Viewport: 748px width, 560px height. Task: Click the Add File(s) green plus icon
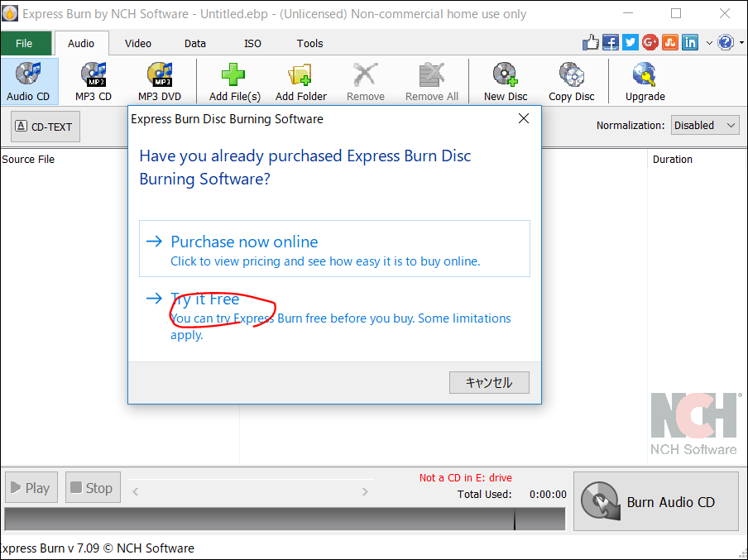(234, 75)
